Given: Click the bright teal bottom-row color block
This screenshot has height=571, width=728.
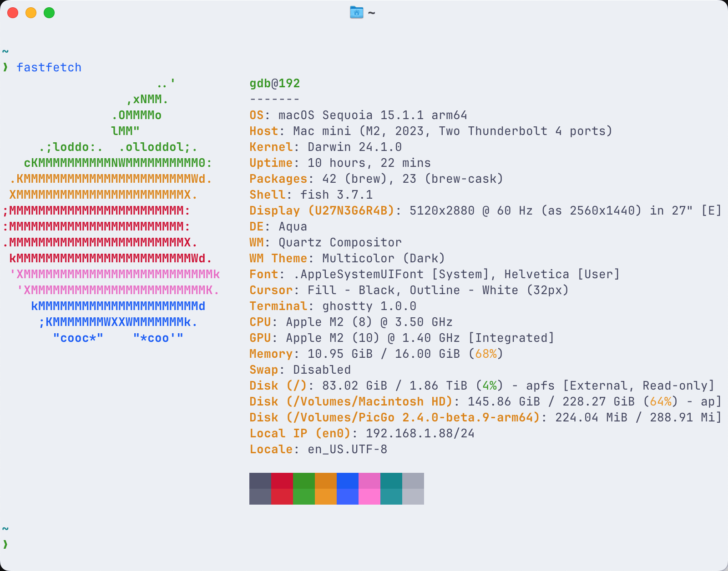Looking at the screenshot, I should point(391,496).
